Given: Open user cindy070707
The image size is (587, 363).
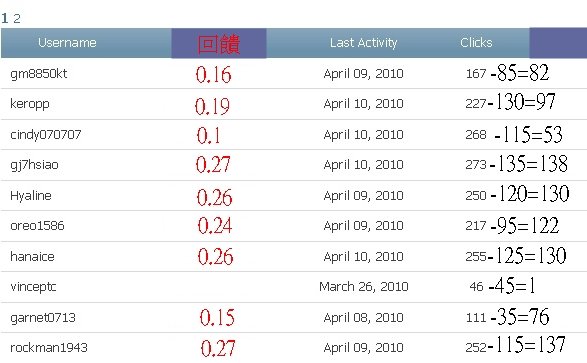Looking at the screenshot, I should 46,134.
